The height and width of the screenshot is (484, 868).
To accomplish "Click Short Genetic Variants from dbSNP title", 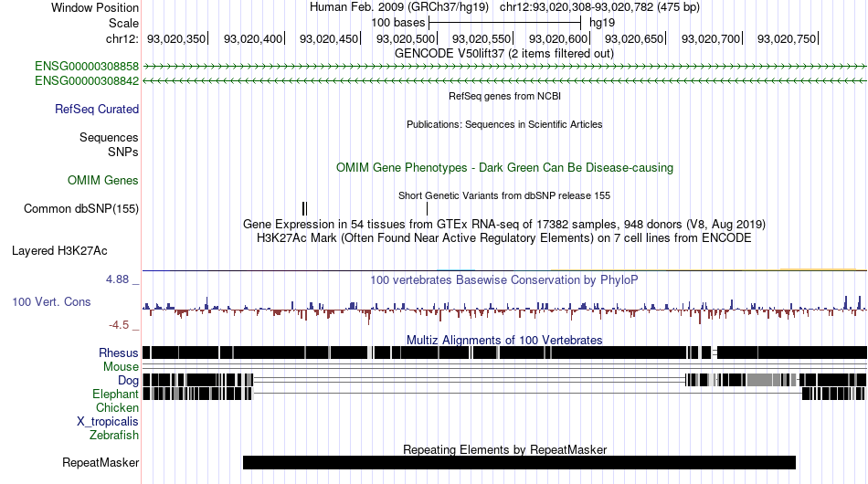I will (x=504, y=195).
